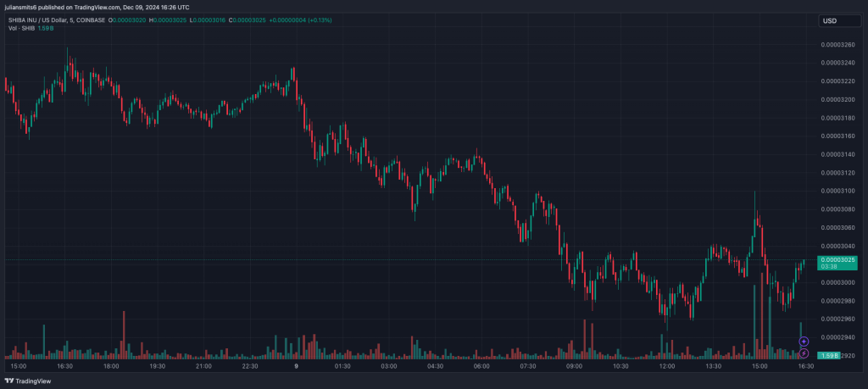
Task: Click the 19:30 time axis label
Action: coord(157,366)
